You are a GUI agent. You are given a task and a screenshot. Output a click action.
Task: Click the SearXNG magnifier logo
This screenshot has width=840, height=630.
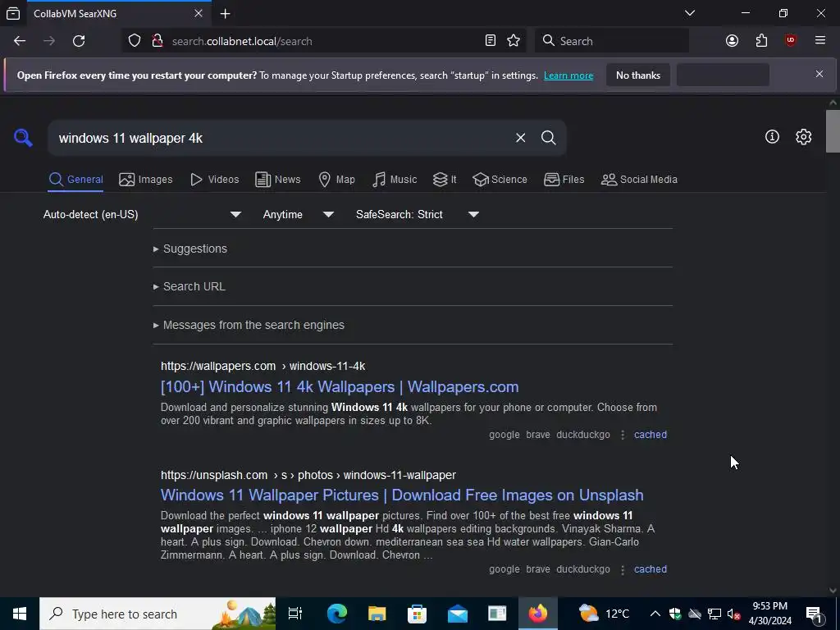[x=23, y=138]
